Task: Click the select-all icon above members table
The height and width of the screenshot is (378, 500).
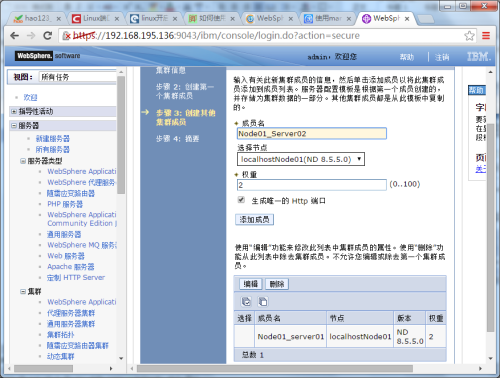Action: tap(246, 302)
